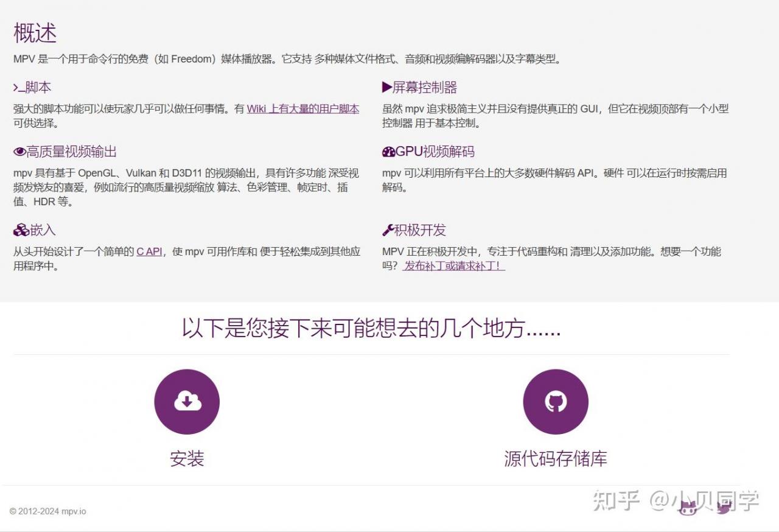The image size is (779, 532).
Task: Open the GitHub cat icon in footer
Action: (688, 508)
